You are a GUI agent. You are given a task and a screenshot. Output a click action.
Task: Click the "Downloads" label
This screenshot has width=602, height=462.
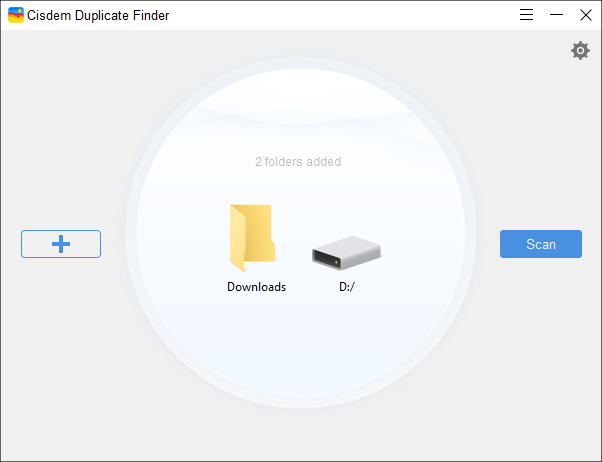coord(256,287)
